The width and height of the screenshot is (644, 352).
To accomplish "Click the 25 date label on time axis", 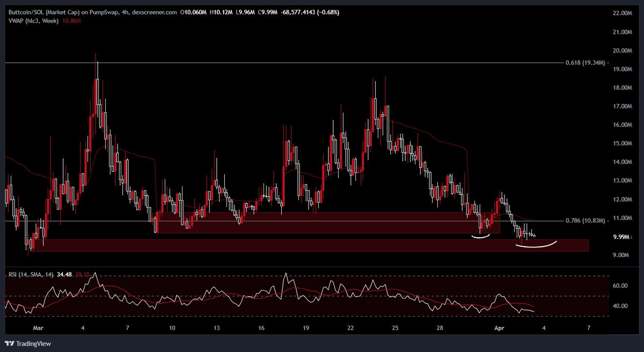I will pyautogui.click(x=394, y=327).
